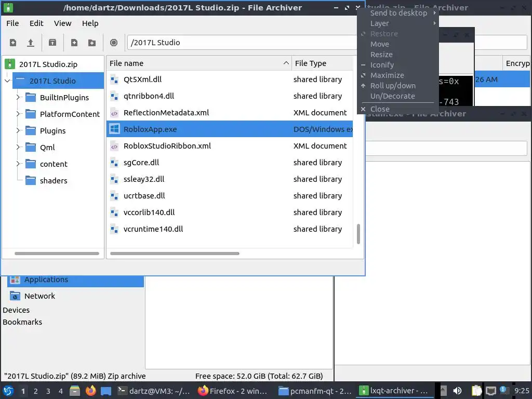Screen dimensions: 532x399
Task: Launch Firefox from the taskbar quick-launch icon
Action: coord(90,391)
